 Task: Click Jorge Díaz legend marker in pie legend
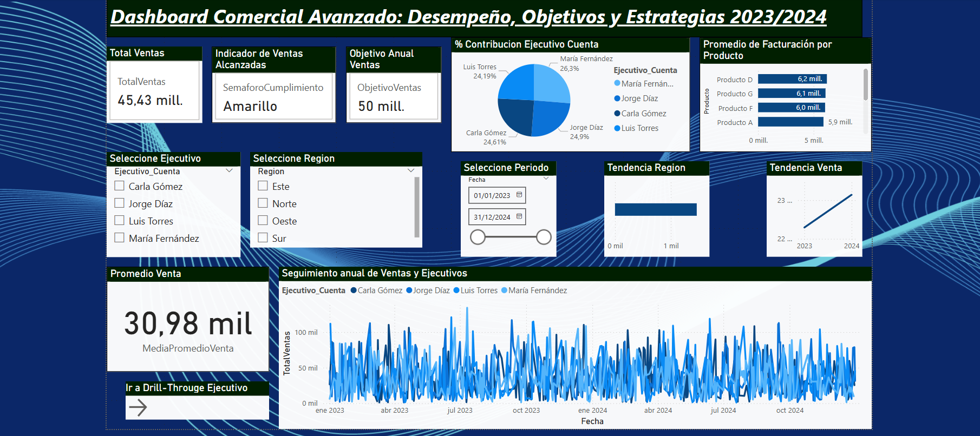(x=617, y=98)
